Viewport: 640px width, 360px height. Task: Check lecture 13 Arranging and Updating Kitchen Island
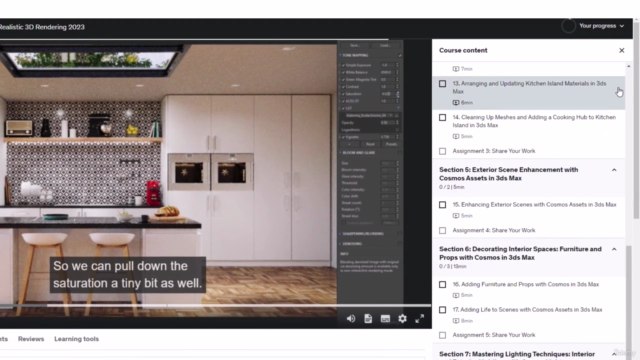pos(442,84)
